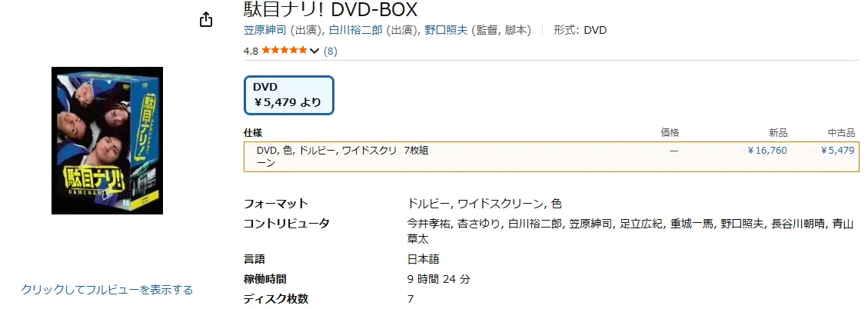Click the DVD-BOX cover image
The width and height of the screenshot is (868, 309).
coord(107,141)
